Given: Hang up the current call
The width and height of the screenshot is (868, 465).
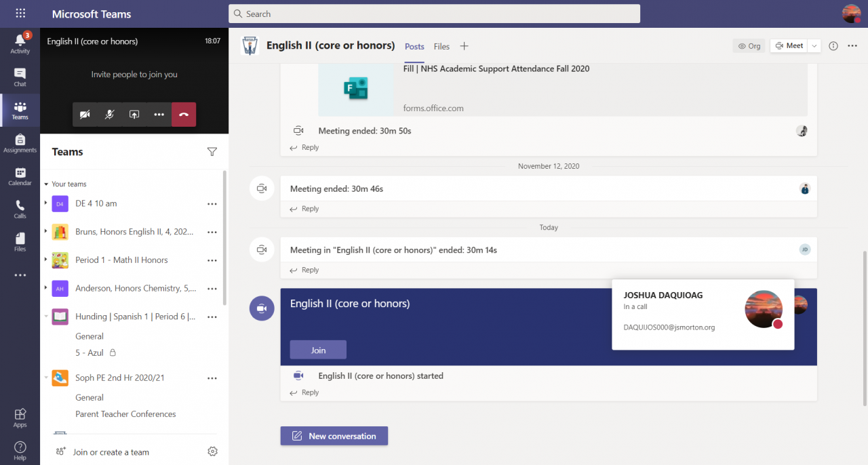Looking at the screenshot, I should [184, 115].
